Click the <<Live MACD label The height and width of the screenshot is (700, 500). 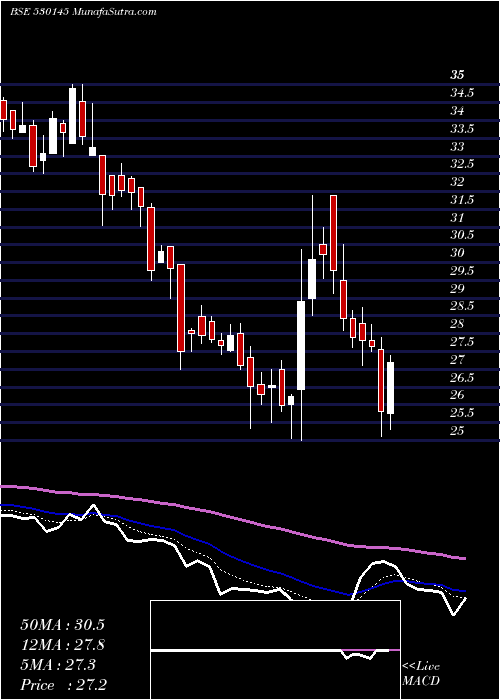coord(421,674)
